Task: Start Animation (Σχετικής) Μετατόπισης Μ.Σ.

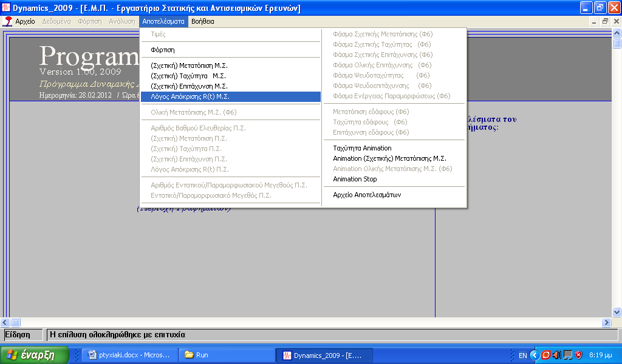Action: coord(394,158)
